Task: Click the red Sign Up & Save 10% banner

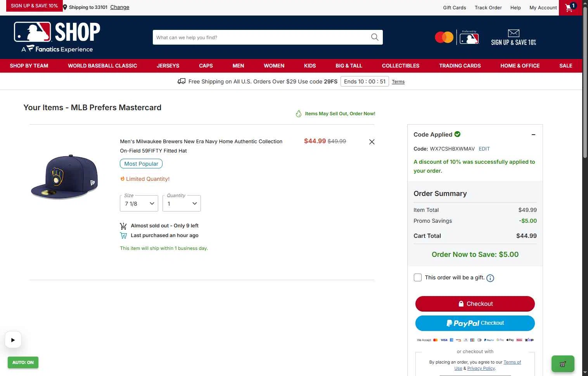Action: tap(34, 6)
